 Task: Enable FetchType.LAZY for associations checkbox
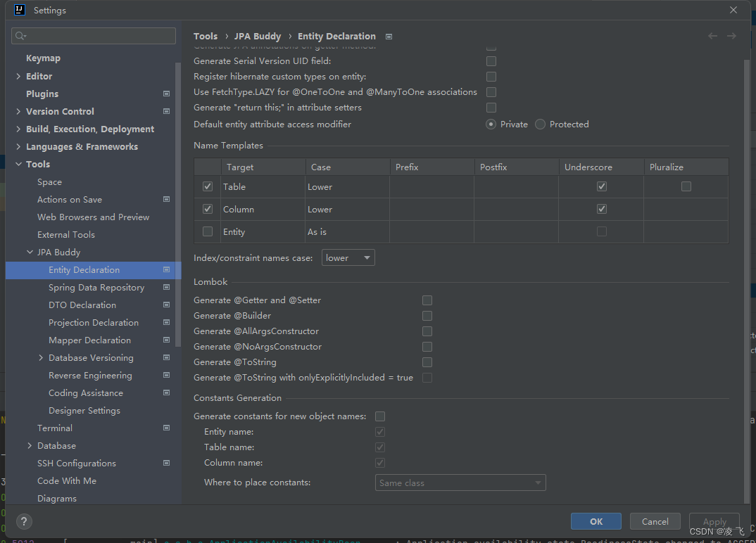(x=491, y=92)
